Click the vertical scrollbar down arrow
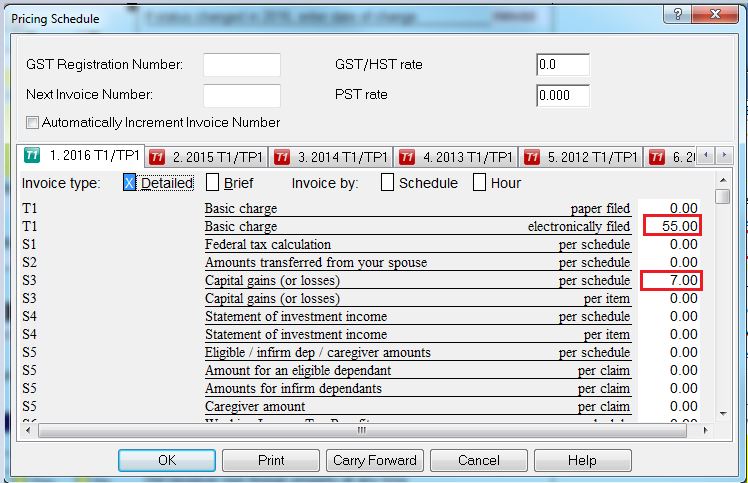 pos(723,413)
